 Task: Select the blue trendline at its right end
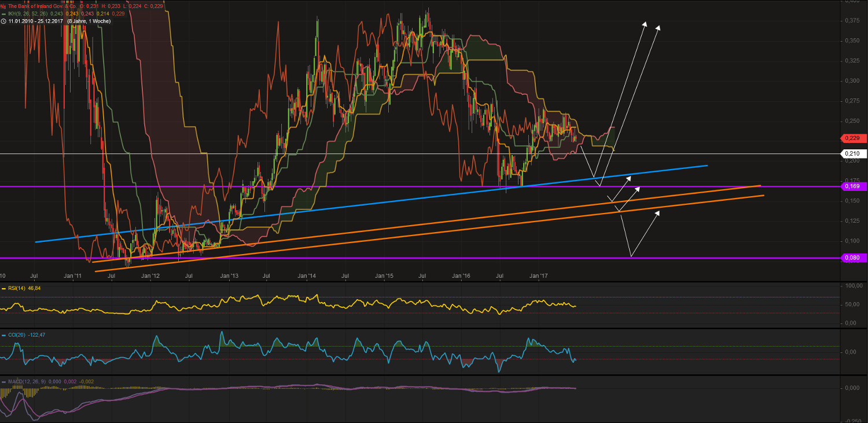pyautogui.click(x=705, y=165)
